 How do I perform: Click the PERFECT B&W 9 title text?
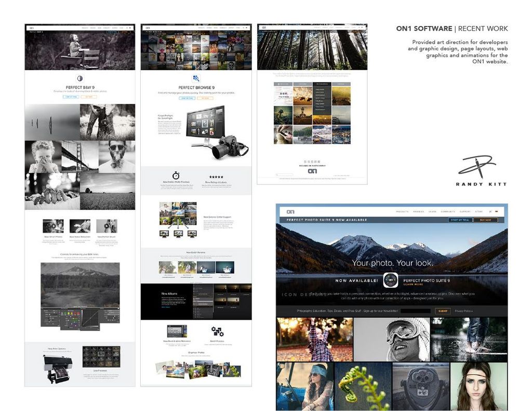(80, 87)
